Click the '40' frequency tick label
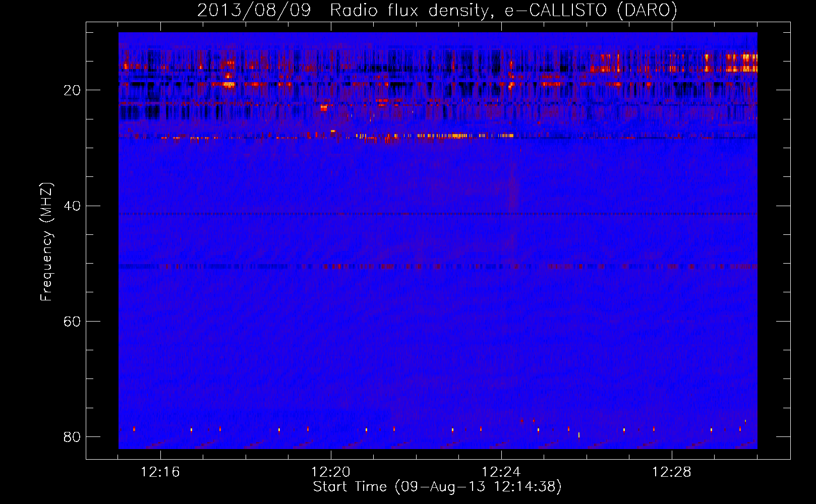This screenshot has width=816, height=504. pos(72,206)
